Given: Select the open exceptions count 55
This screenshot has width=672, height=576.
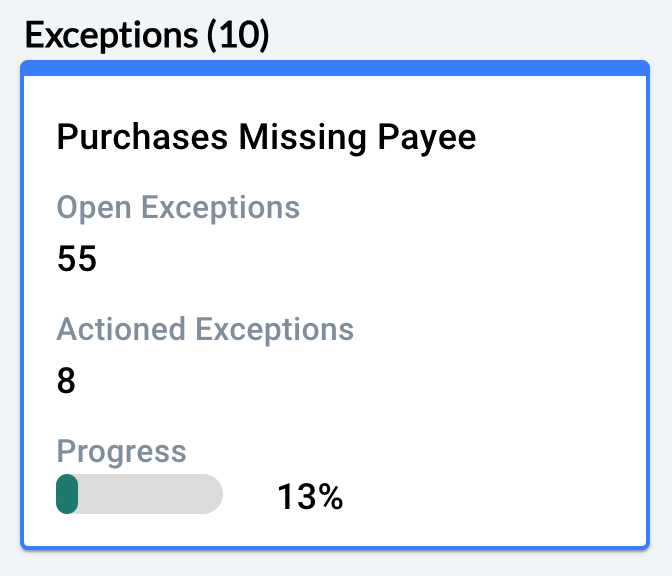Looking at the screenshot, I should click(77, 260).
